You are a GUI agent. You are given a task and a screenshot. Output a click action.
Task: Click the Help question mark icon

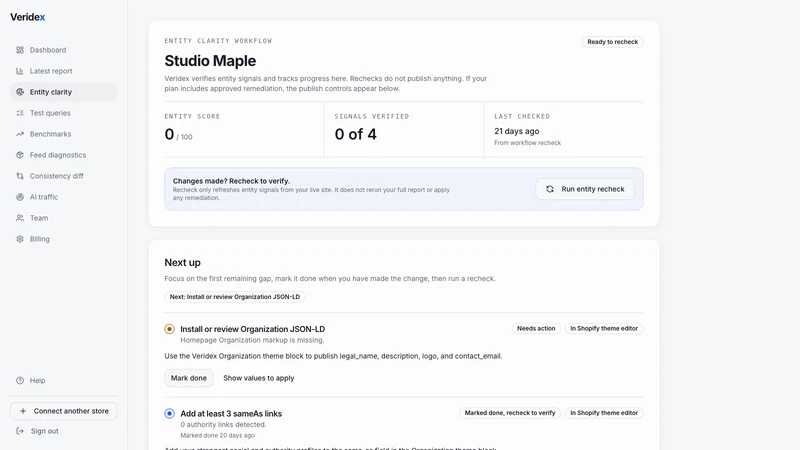coord(20,380)
